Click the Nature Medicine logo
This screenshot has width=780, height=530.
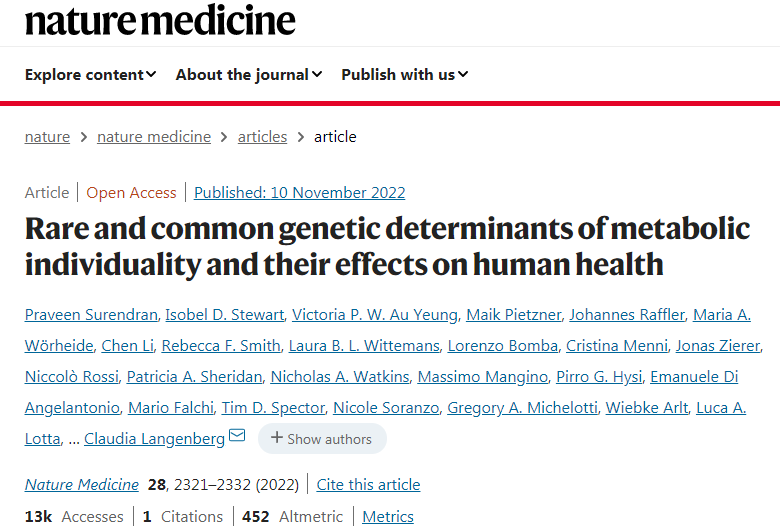(x=160, y=19)
